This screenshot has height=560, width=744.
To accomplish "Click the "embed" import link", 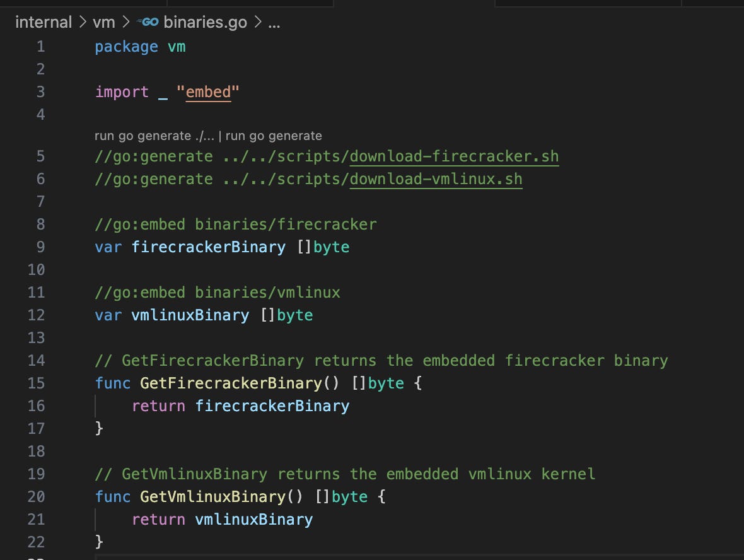I will coord(208,92).
